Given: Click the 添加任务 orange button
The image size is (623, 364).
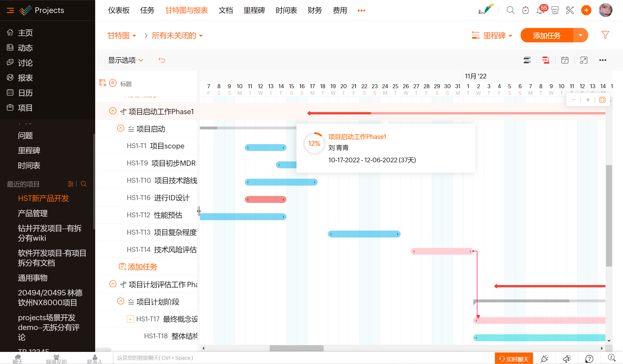Looking at the screenshot, I should [547, 35].
